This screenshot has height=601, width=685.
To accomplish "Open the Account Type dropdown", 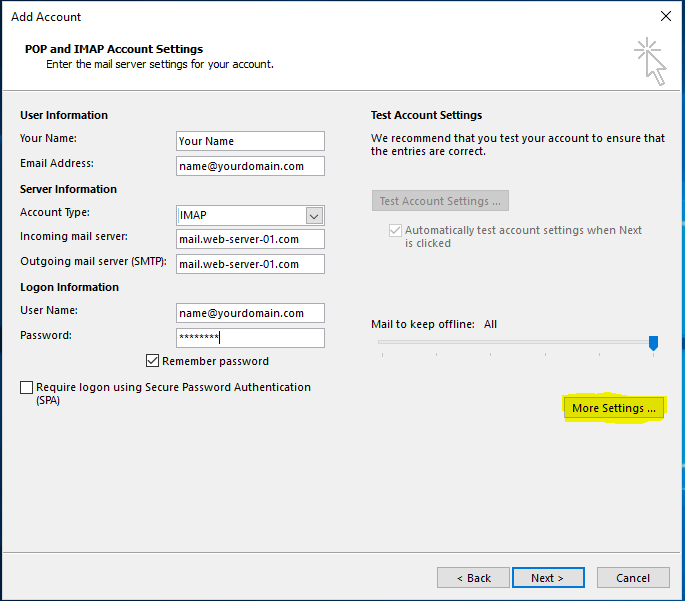I will click(x=314, y=216).
